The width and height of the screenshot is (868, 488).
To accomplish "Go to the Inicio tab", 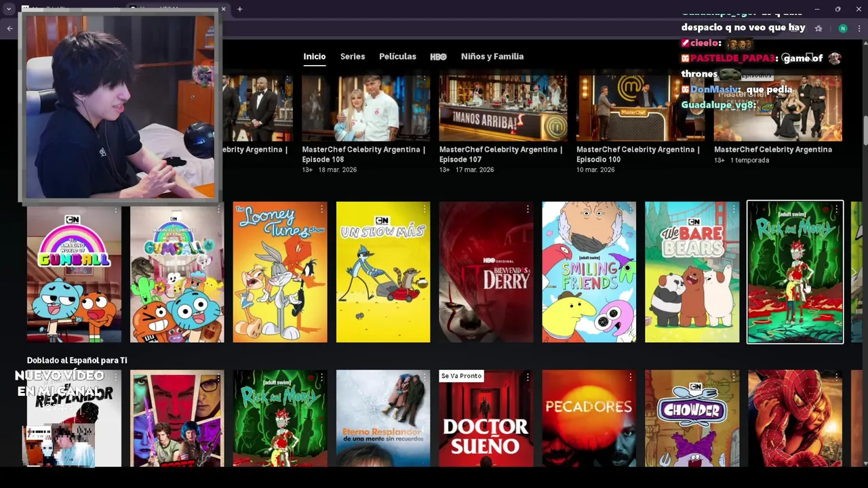I will (315, 56).
